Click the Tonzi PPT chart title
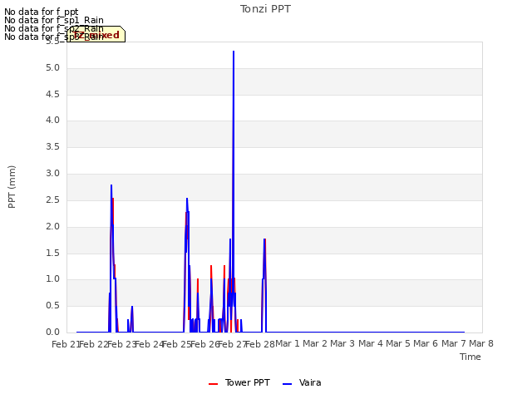This screenshot has height=399, width=532. (x=265, y=9)
